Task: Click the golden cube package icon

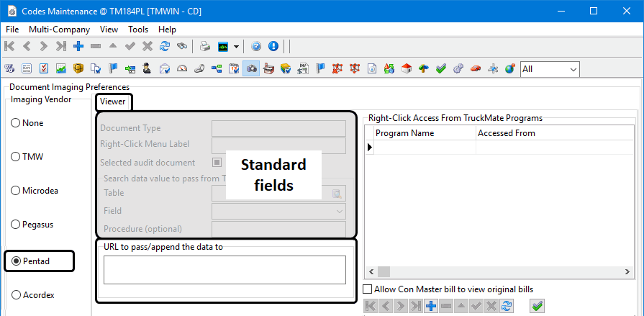Action: 78,69
